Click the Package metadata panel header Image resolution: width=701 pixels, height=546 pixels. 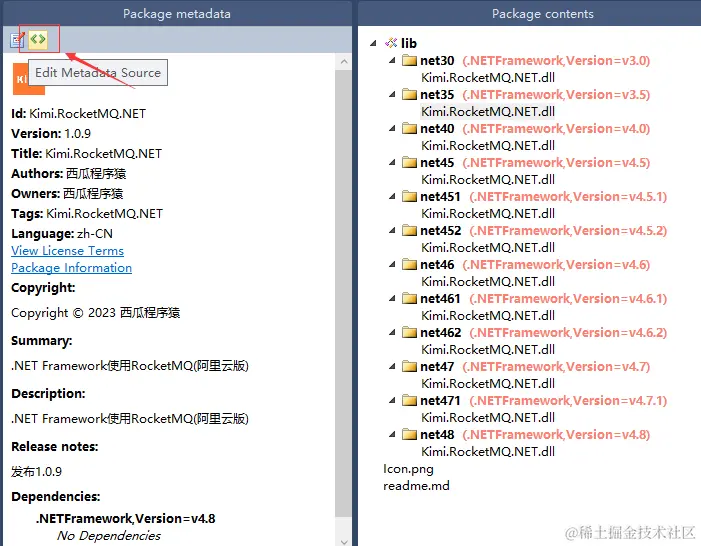pos(177,13)
